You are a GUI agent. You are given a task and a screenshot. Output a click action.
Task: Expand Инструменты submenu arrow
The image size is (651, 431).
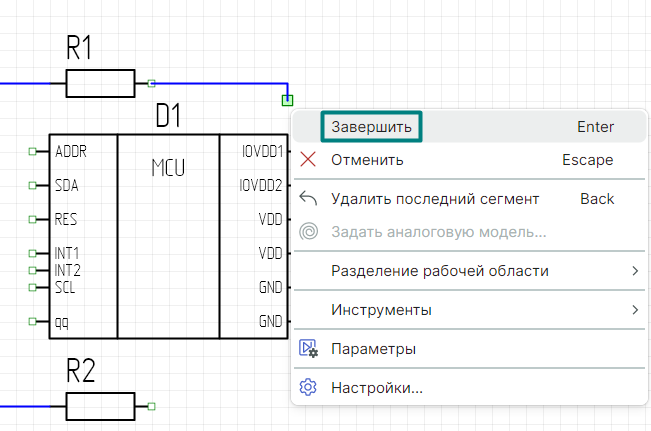pyautogui.click(x=635, y=310)
